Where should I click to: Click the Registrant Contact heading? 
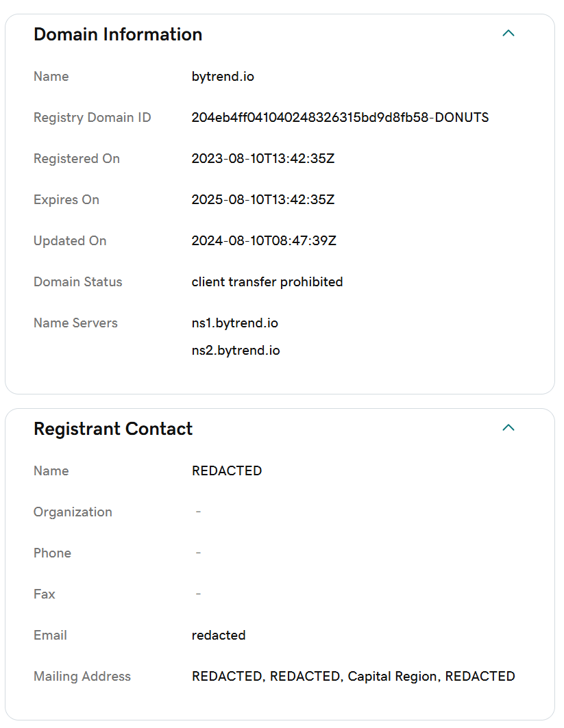click(x=113, y=429)
